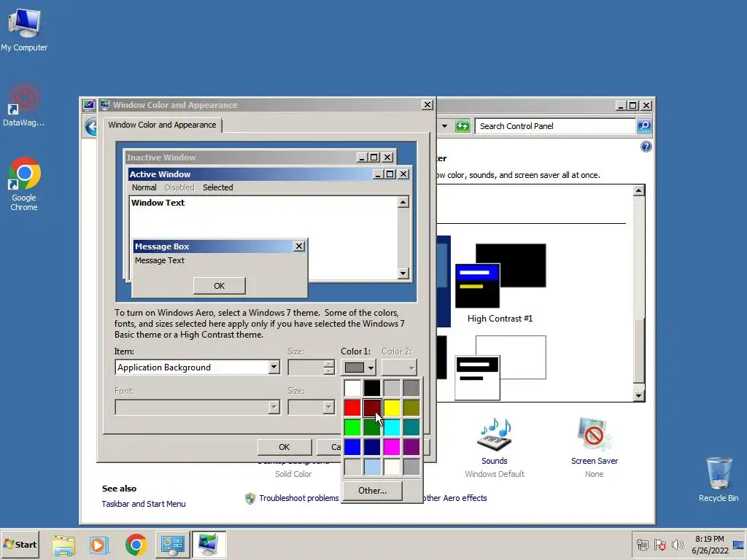Viewport: 747px width, 560px height.
Task: Click Normal in the preview menu
Action: 144,187
